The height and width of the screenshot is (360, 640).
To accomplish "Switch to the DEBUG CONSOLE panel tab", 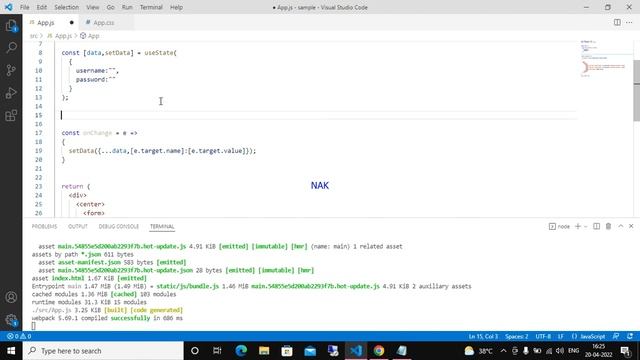I will [x=119, y=227].
